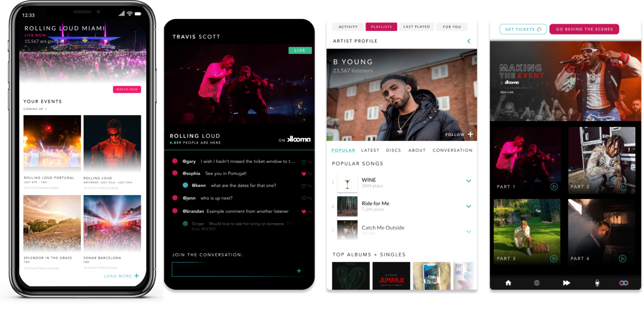
Task: Select the Latest section tab
Action: (x=370, y=150)
